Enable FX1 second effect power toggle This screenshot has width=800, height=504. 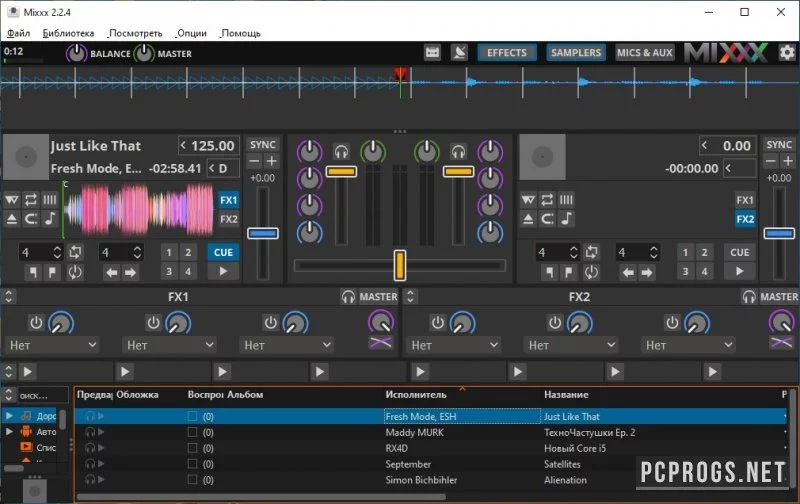click(153, 323)
